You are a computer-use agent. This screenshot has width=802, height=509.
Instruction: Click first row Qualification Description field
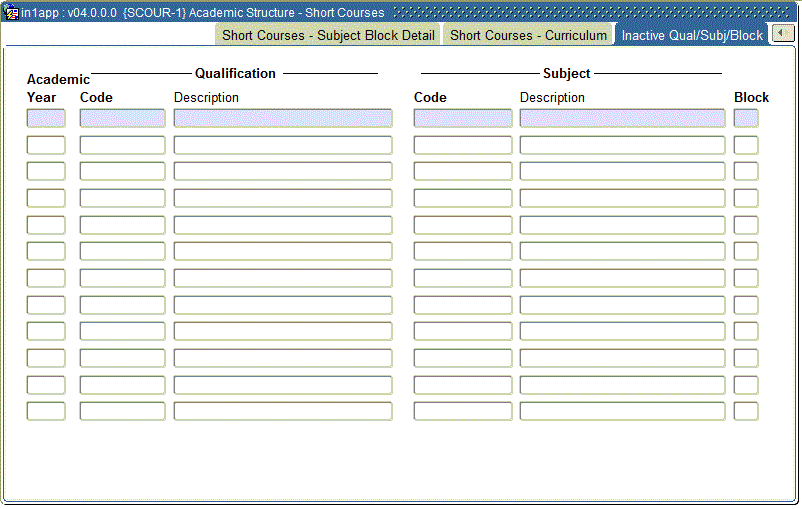[x=283, y=118]
